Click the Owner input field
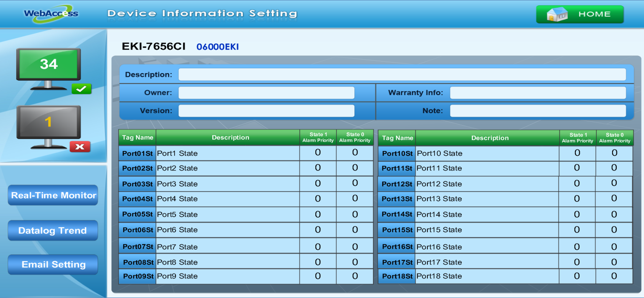 [266, 93]
